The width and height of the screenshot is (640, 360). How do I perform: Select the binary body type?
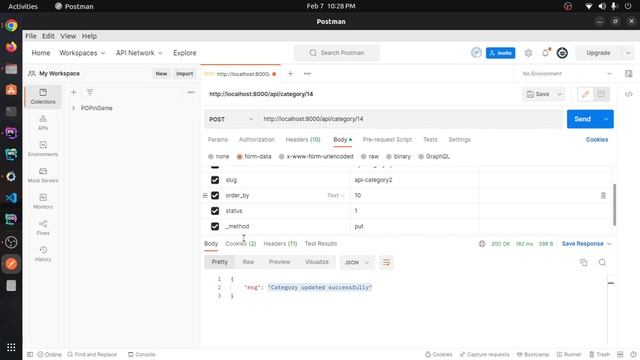pos(389,156)
